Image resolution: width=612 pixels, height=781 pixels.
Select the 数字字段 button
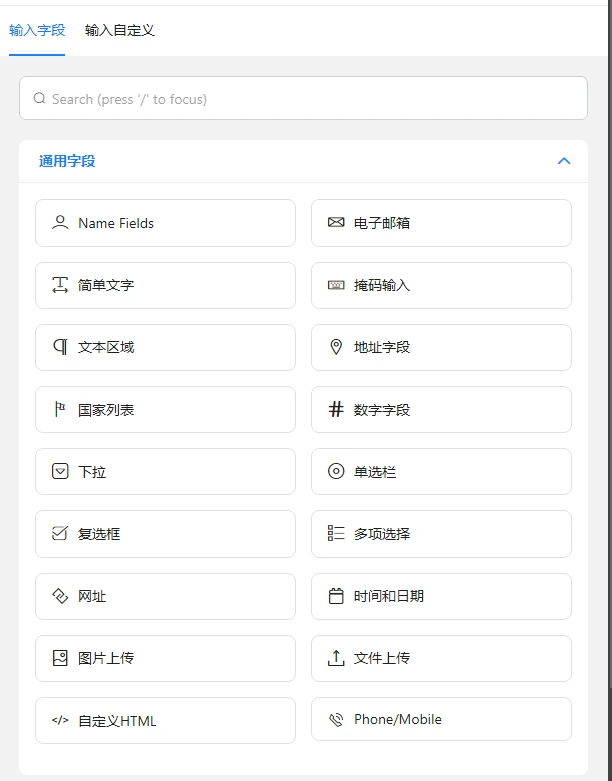441,409
